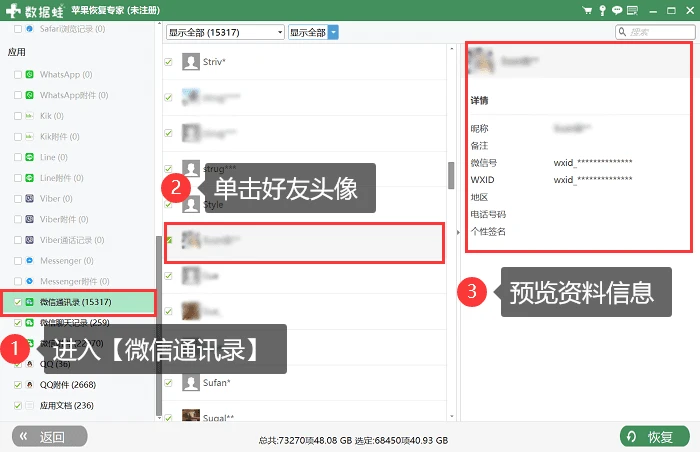Click the 微信通讯录 WeChat icon
The width and height of the screenshot is (700, 452).
[29, 302]
